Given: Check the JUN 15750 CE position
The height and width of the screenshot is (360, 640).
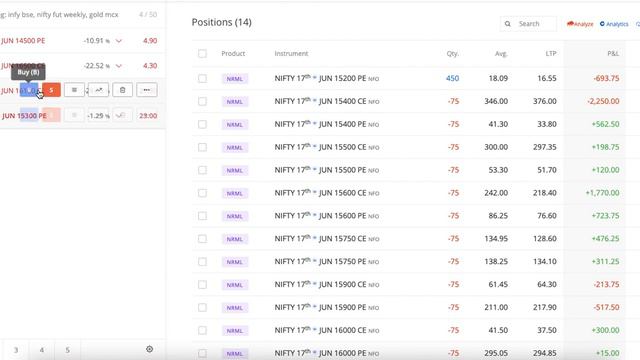Looking at the screenshot, I should pyautogui.click(x=202, y=238).
